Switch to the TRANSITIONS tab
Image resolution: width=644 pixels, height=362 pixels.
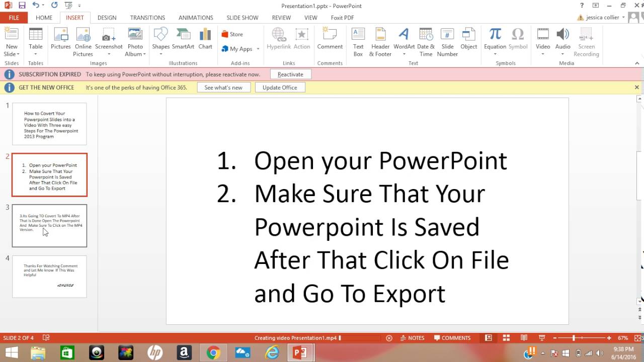coord(147,18)
